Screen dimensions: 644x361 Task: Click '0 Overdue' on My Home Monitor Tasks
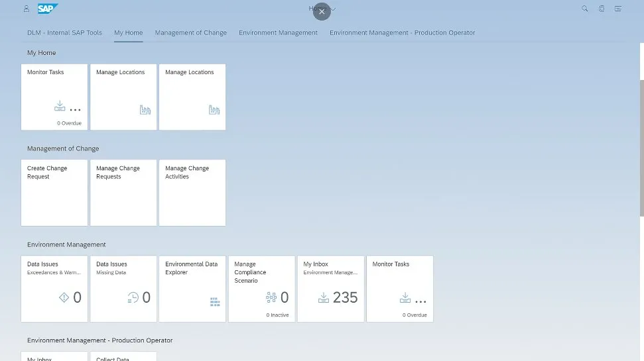pos(69,123)
